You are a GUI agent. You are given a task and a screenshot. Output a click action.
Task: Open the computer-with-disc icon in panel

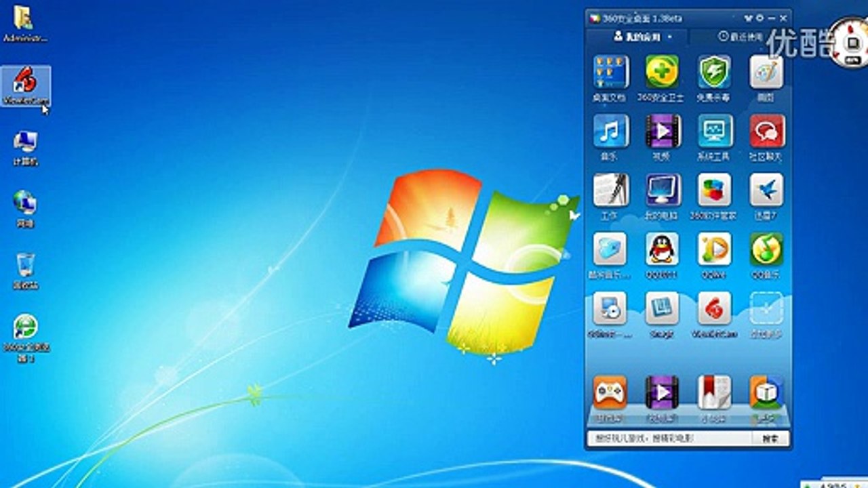(x=610, y=309)
